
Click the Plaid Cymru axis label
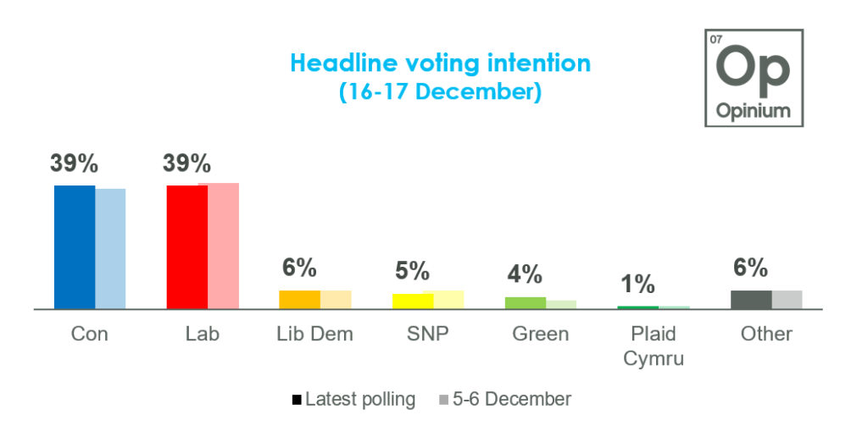point(654,346)
